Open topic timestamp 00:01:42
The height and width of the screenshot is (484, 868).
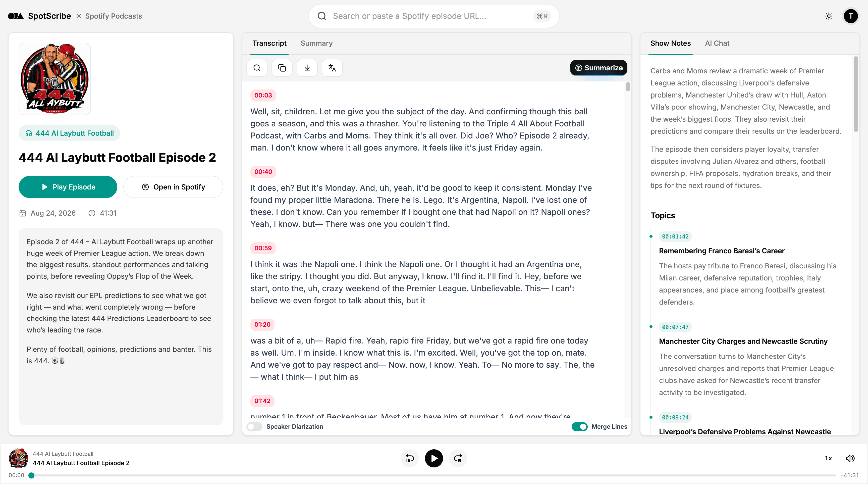(x=675, y=237)
